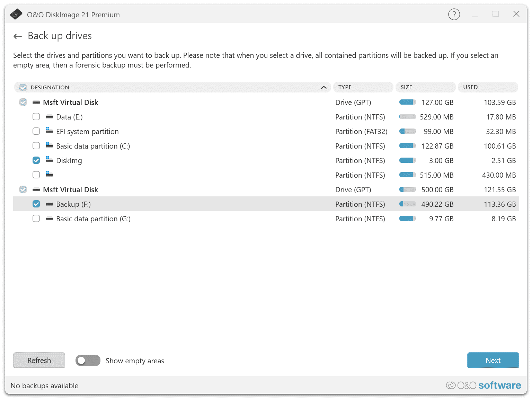Select the Basic data partition (C:) checkbox
This screenshot has height=399, width=532.
click(x=36, y=146)
